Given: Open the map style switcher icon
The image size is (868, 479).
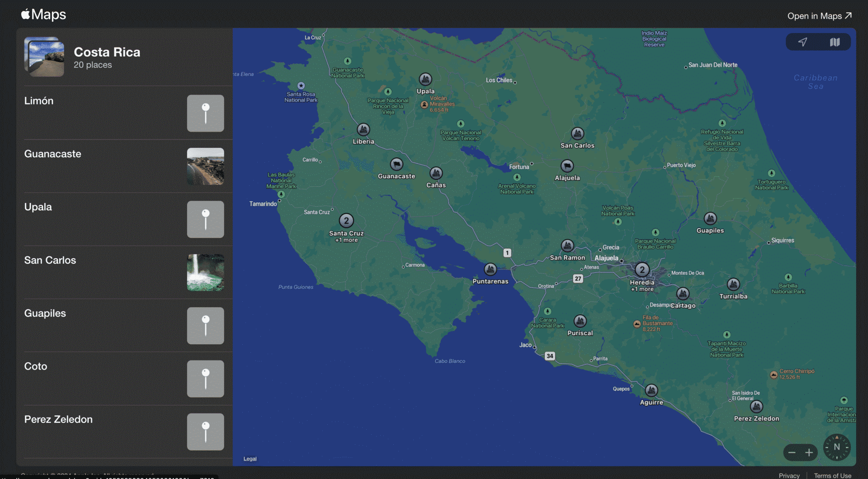Looking at the screenshot, I should tap(835, 42).
